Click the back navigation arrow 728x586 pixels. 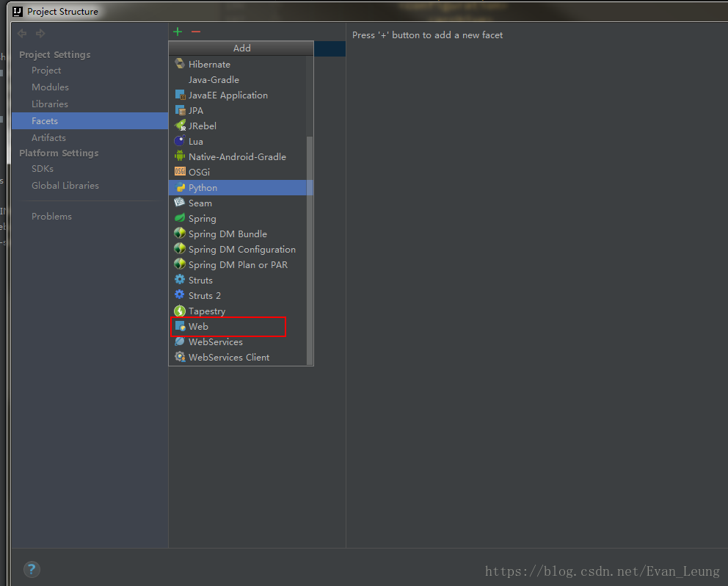[22, 34]
